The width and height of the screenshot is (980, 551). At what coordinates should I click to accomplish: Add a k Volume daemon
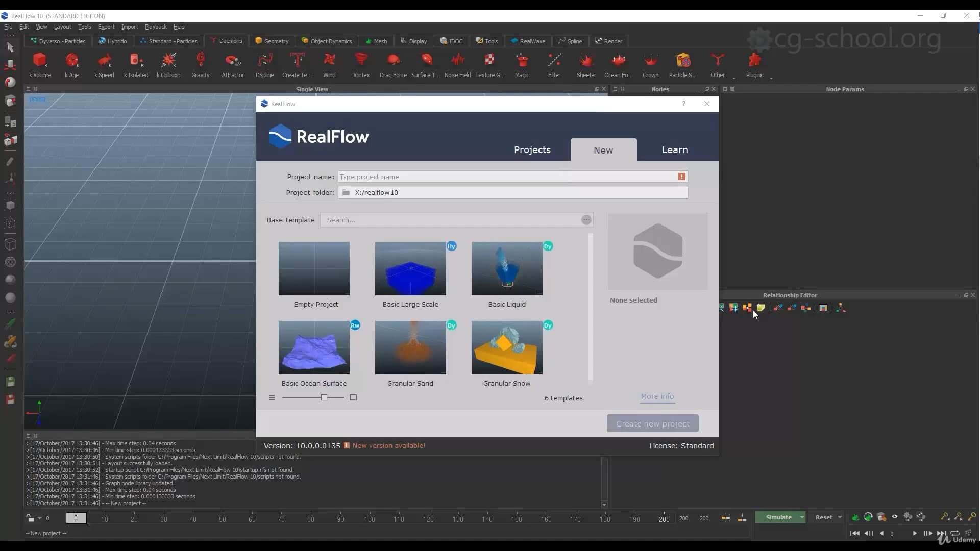(40, 65)
